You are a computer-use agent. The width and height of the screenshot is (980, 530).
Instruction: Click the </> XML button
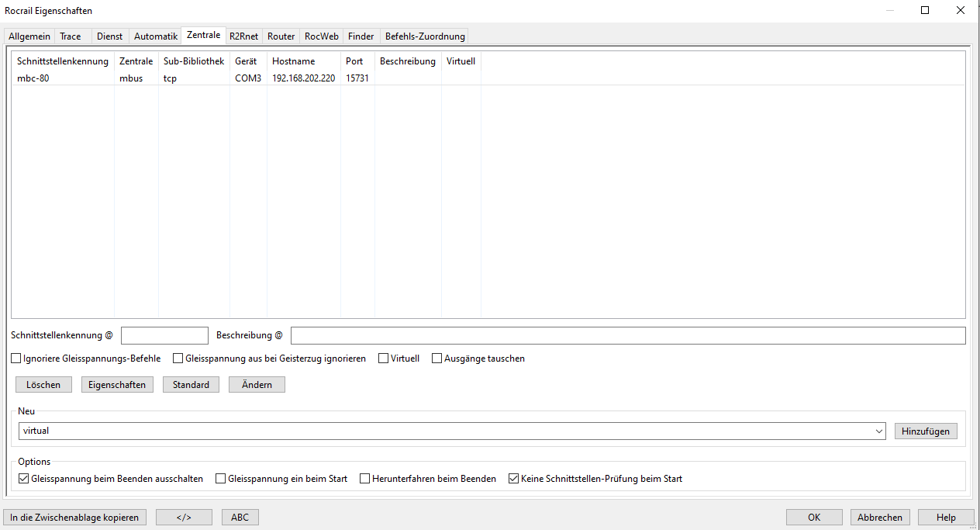184,517
